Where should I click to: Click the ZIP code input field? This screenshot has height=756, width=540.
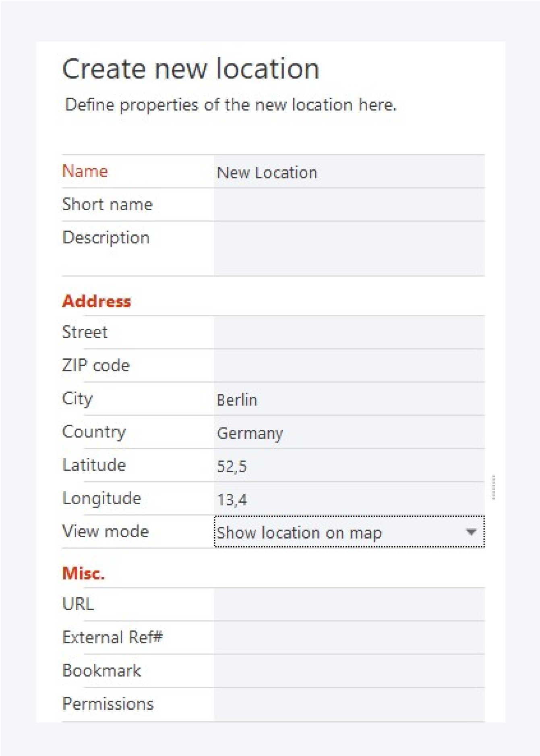349,366
